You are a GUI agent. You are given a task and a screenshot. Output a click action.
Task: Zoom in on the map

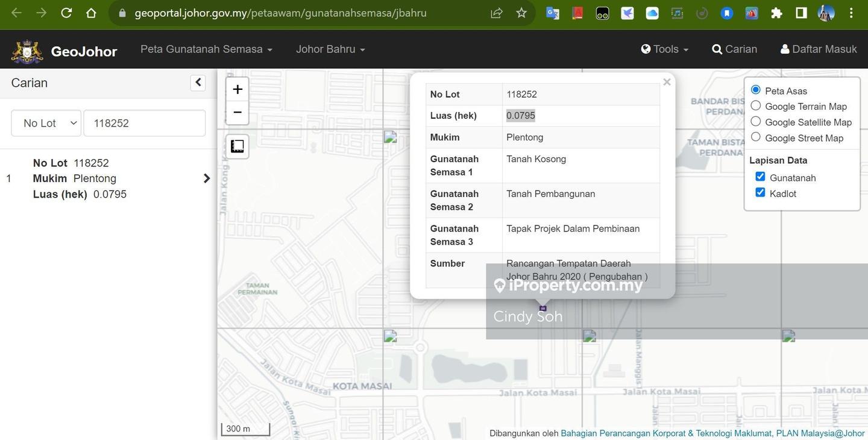click(237, 89)
